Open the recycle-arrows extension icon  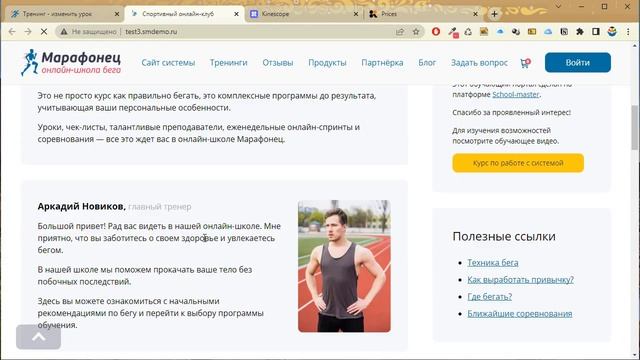[468, 31]
